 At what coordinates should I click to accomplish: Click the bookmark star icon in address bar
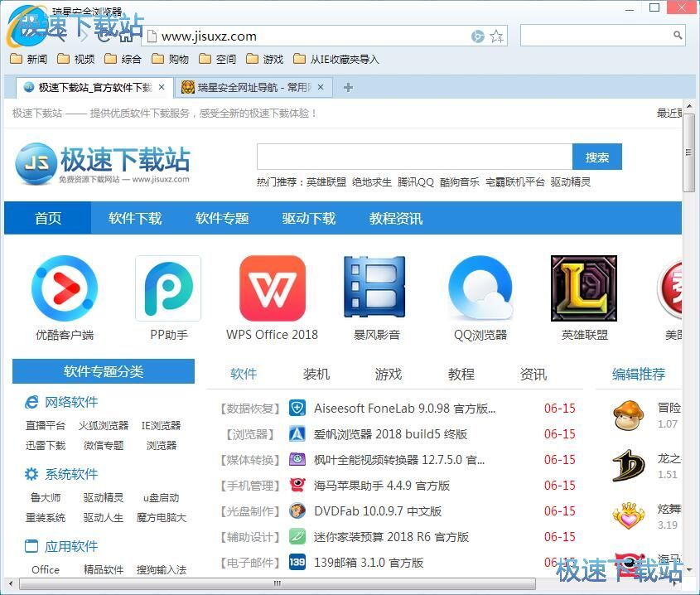click(496, 36)
